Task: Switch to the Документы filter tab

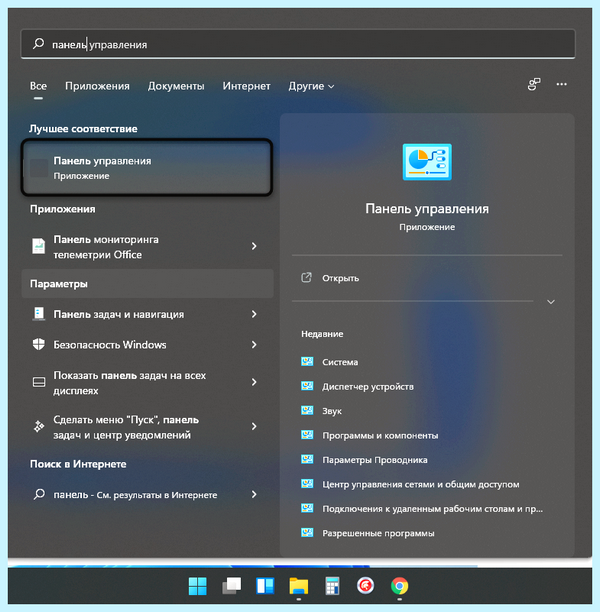Action: point(176,86)
